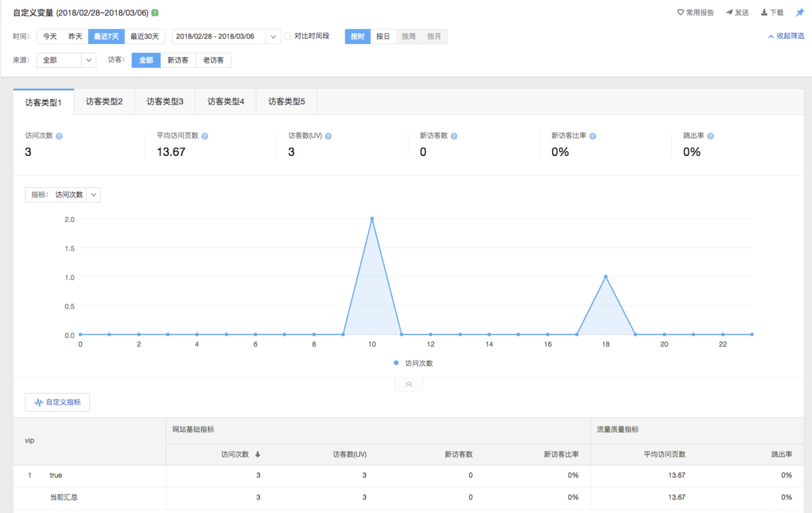Click help icon next to 跳出率 summary
The image size is (812, 513).
pyautogui.click(x=710, y=136)
